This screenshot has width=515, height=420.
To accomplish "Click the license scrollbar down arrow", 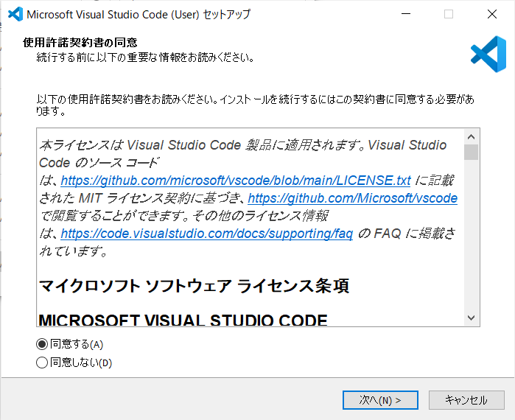I will click(472, 318).
